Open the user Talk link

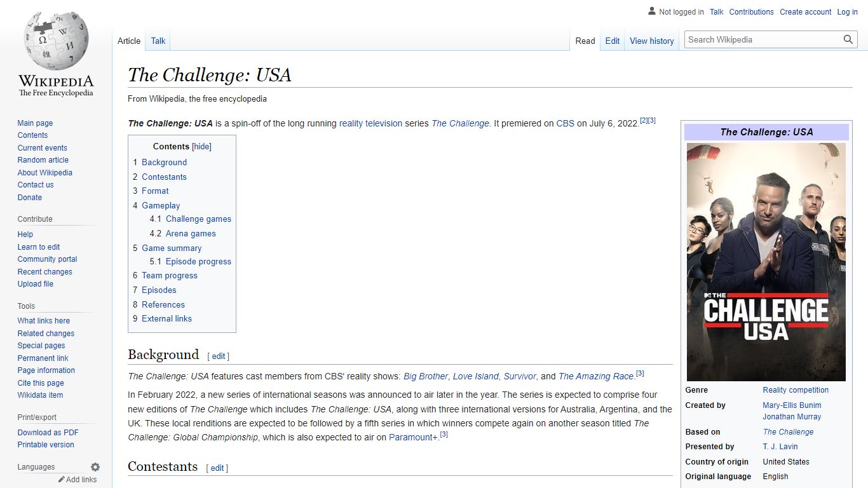[717, 12]
